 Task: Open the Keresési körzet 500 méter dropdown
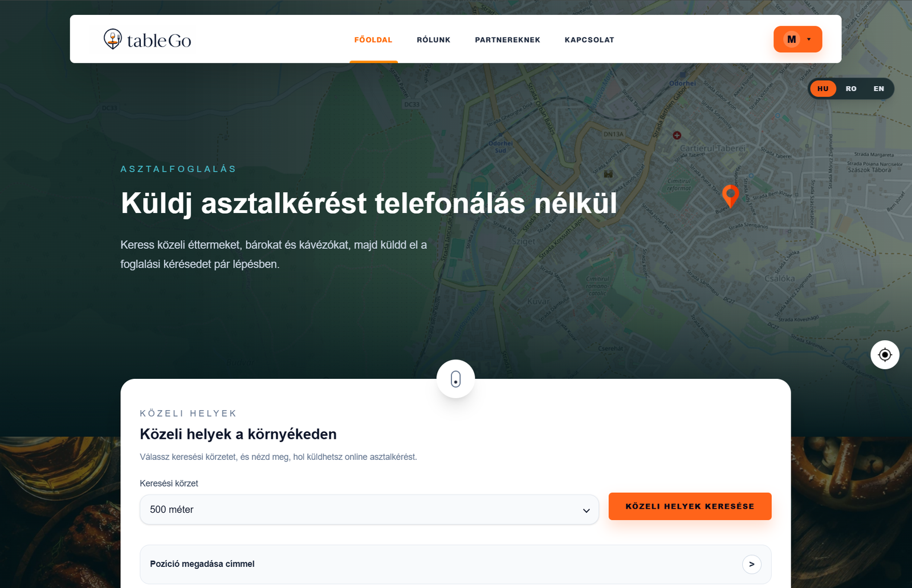(369, 509)
